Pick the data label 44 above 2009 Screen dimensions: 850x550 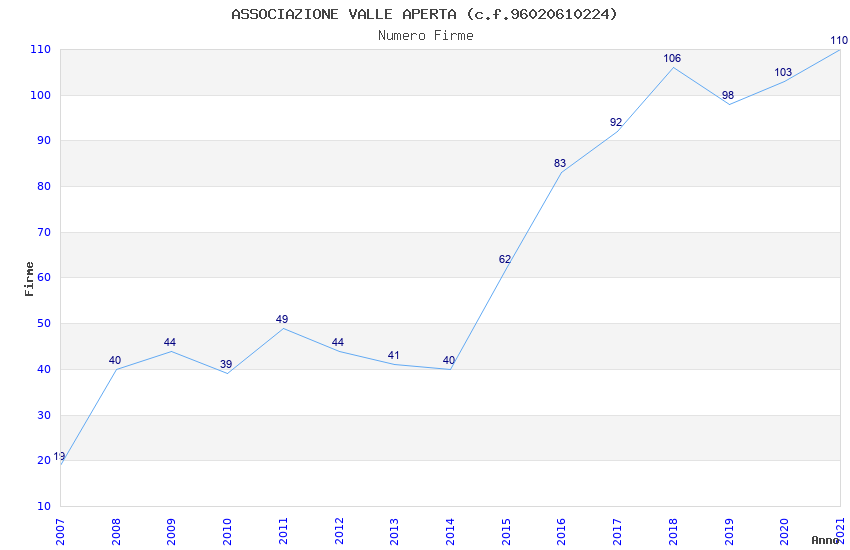[x=170, y=342]
